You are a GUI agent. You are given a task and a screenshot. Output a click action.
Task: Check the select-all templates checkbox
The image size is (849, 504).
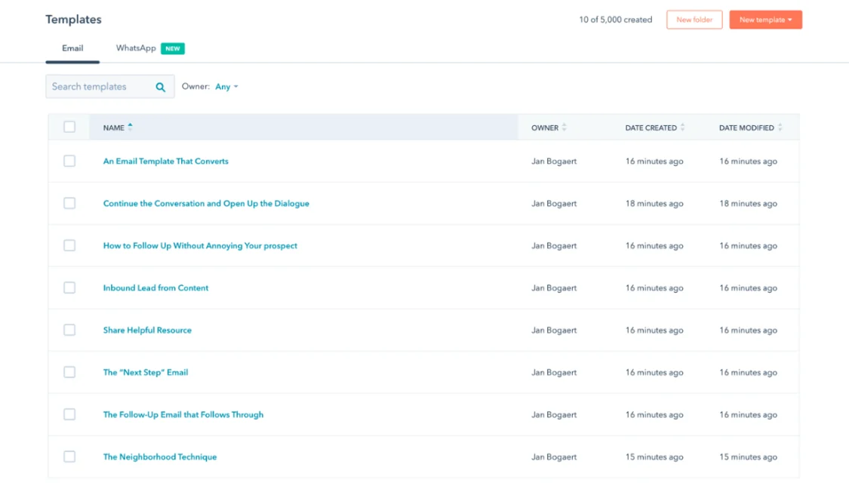pyautogui.click(x=69, y=127)
